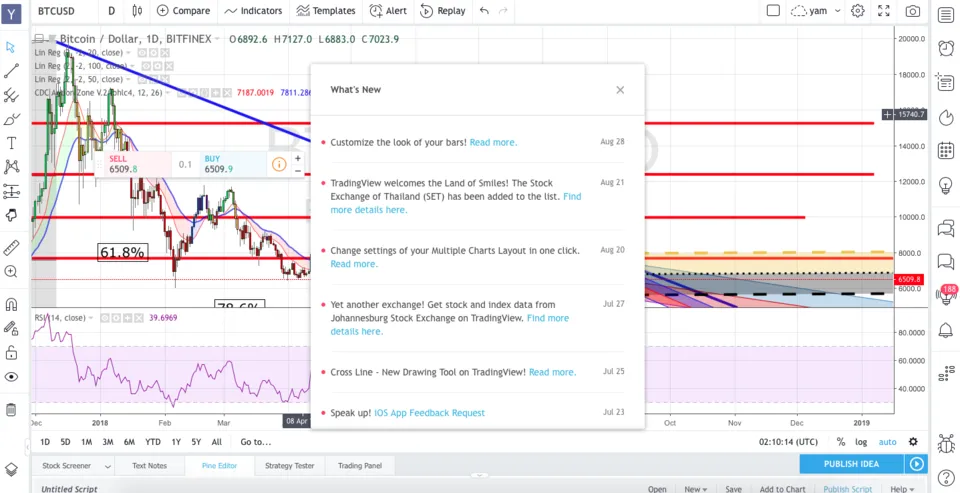Open the New script dropdown

tap(696, 489)
